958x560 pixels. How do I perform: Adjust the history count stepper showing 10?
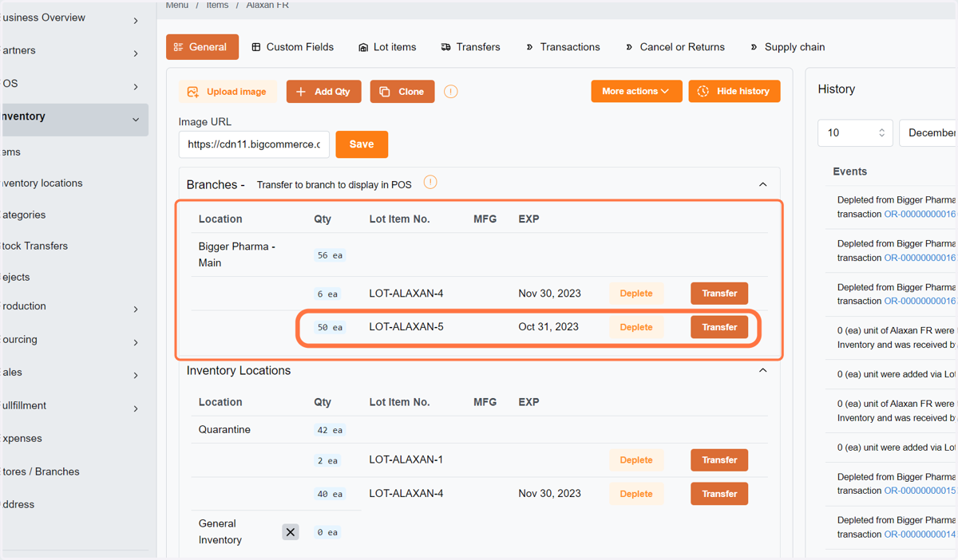pyautogui.click(x=881, y=132)
